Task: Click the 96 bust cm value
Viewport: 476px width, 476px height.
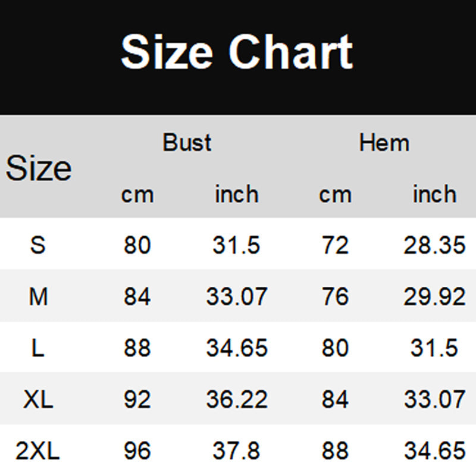Action: pyautogui.click(x=137, y=452)
